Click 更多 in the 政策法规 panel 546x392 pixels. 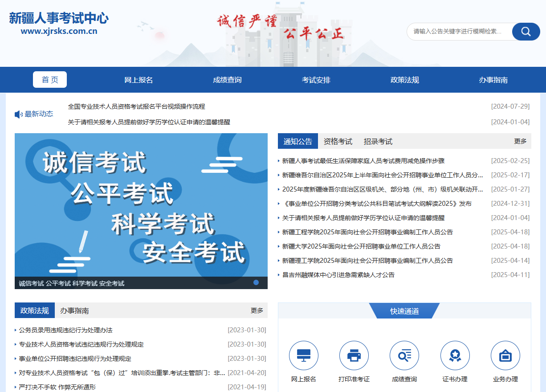257,310
